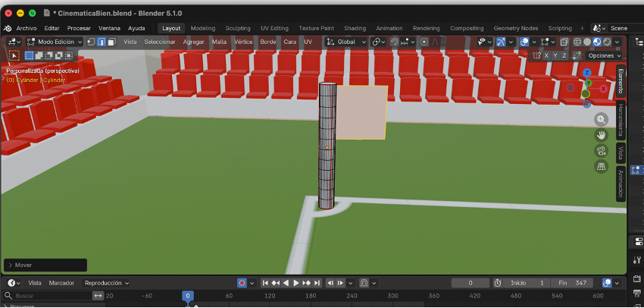
Task: Open the UV menu in viewport header
Action: [308, 42]
